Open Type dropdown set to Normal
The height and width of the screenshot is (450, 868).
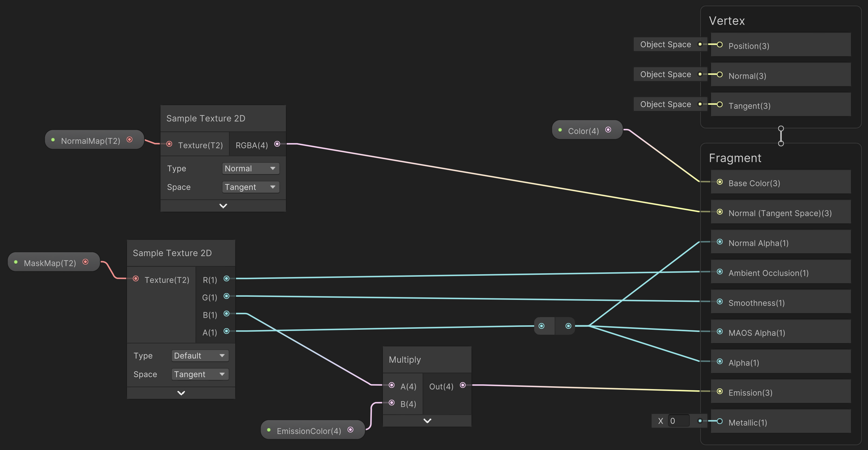click(x=250, y=169)
